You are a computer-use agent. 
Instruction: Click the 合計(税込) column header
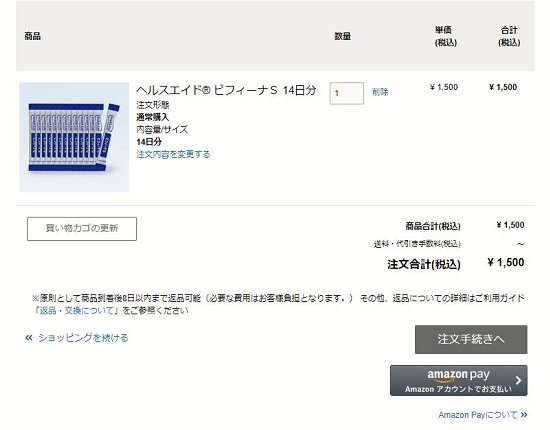pyautogui.click(x=509, y=36)
